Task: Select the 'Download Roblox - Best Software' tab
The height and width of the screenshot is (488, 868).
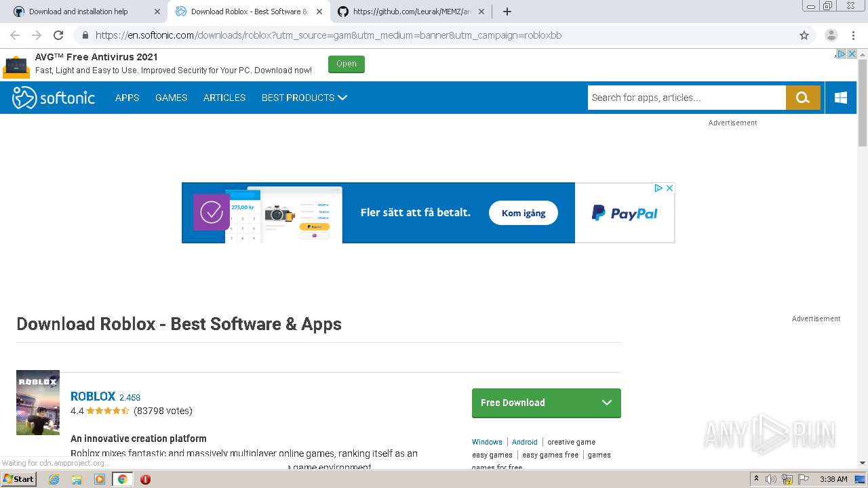Action: click(248, 12)
